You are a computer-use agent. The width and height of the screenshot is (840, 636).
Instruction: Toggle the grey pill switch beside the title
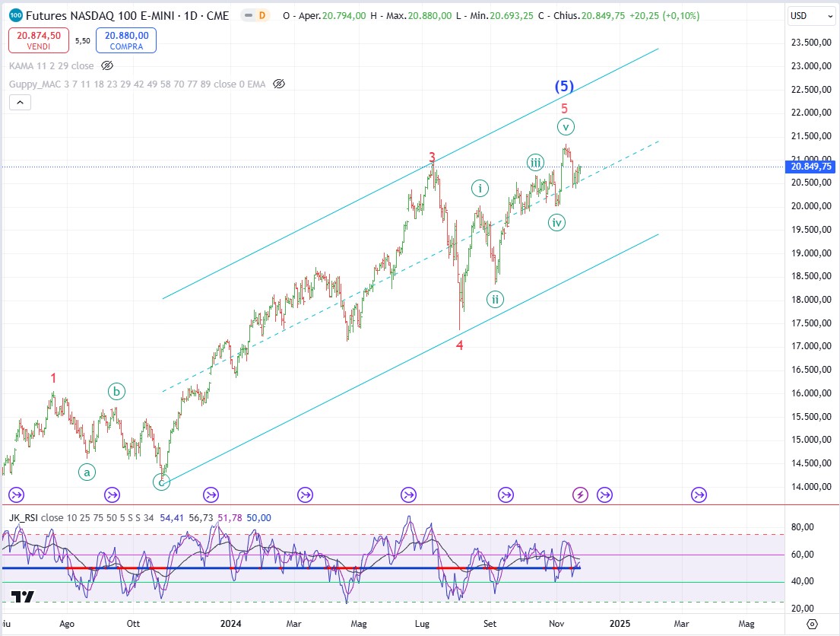point(248,15)
